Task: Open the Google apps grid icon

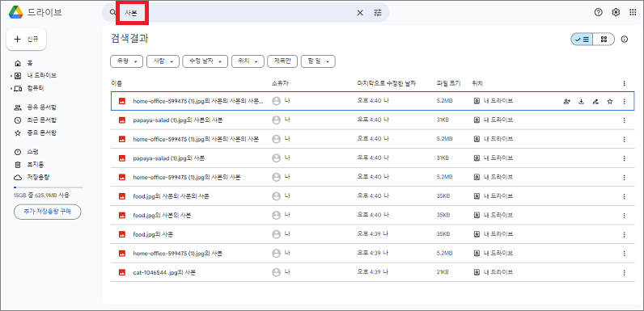Action: click(633, 12)
